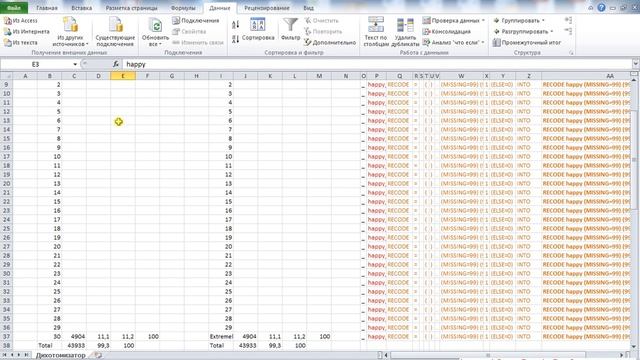
Task: Click RECODE cell in row 9
Action: pos(399,84)
